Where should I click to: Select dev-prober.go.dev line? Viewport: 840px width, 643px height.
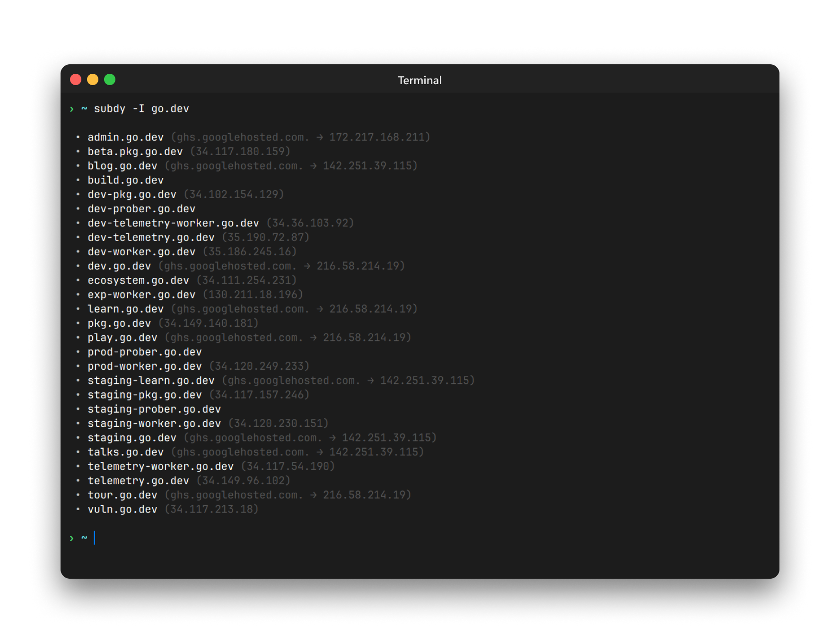pos(141,209)
